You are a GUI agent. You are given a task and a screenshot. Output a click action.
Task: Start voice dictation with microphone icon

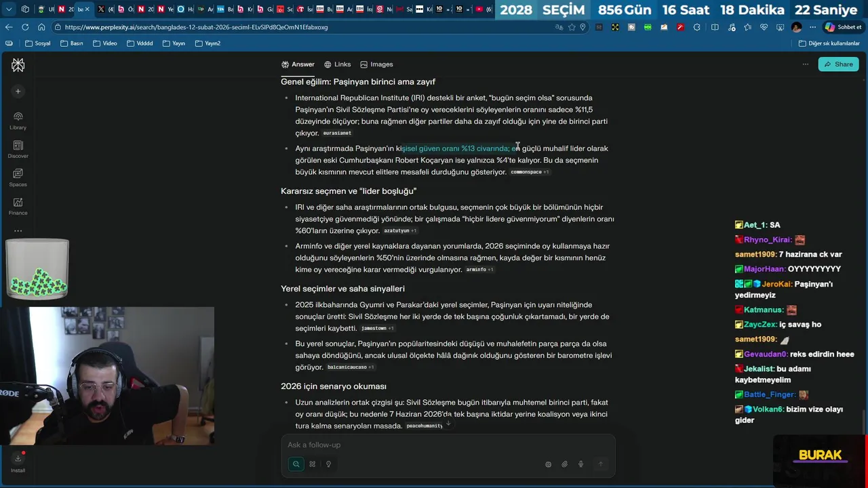pyautogui.click(x=580, y=464)
